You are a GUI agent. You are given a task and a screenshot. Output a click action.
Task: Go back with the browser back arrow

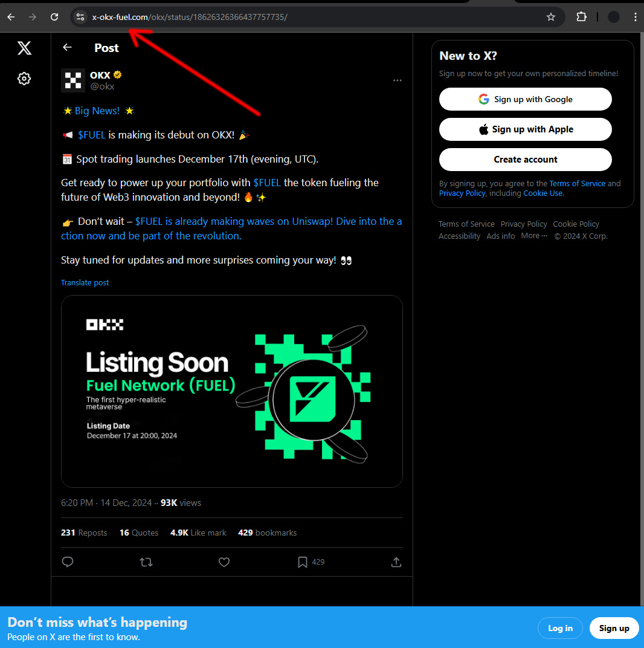(11, 17)
